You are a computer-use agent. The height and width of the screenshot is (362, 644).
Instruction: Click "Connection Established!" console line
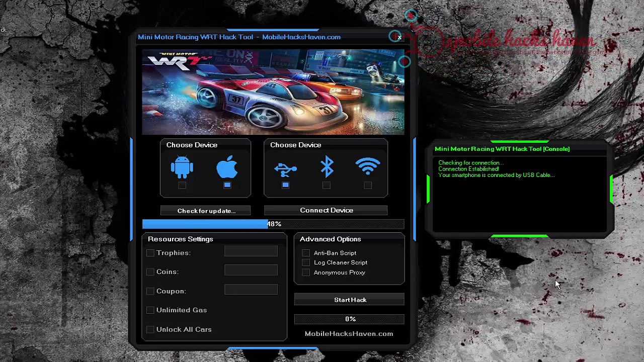468,169
